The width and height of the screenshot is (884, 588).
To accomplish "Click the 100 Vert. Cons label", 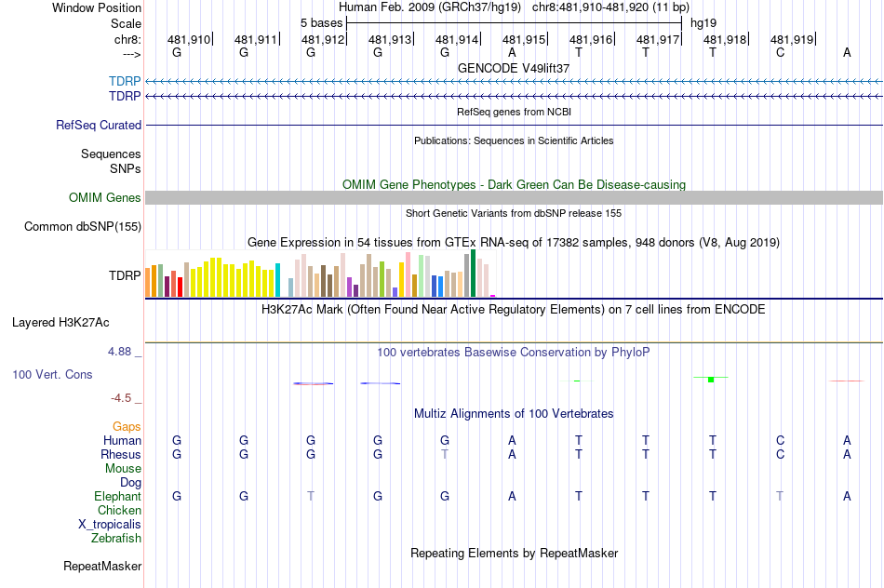I will coord(52,374).
